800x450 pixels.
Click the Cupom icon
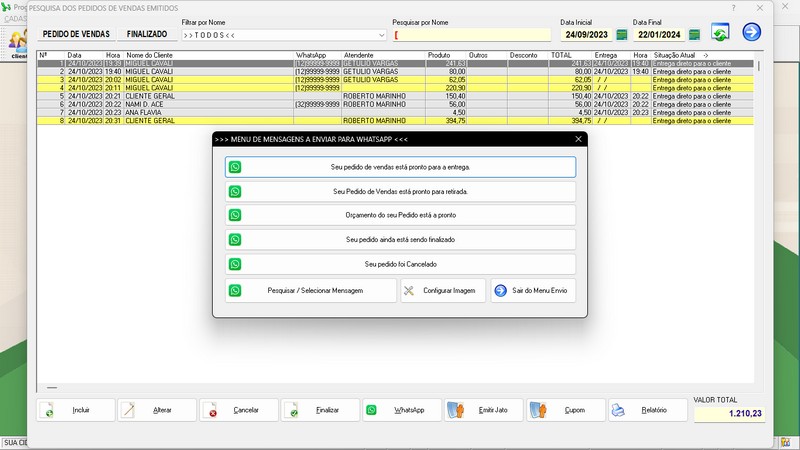click(538, 410)
